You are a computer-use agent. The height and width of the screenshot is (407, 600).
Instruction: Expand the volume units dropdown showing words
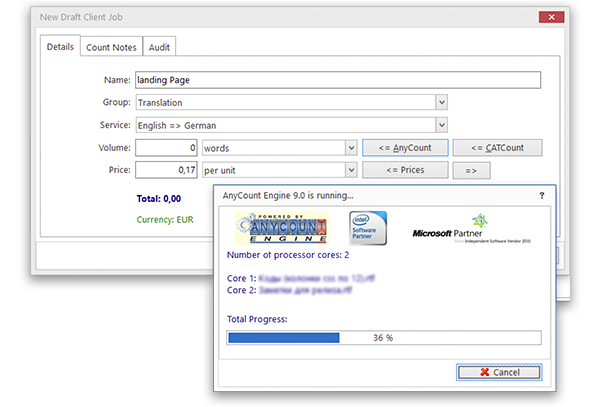pos(350,148)
